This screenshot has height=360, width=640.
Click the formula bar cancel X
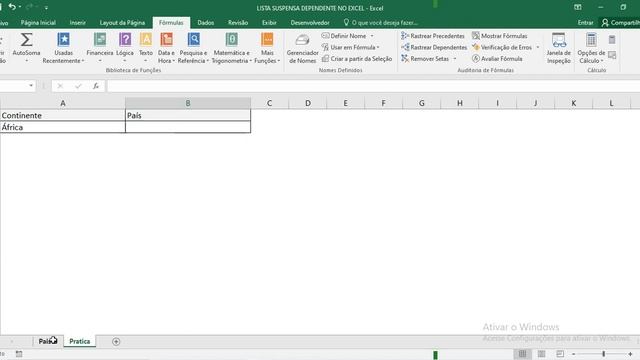pos(60,86)
